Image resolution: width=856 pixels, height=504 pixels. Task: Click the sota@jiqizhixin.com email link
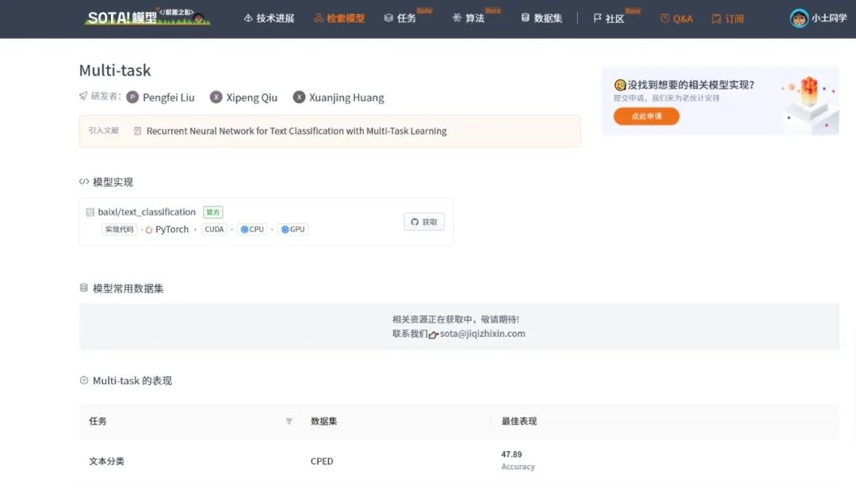481,334
